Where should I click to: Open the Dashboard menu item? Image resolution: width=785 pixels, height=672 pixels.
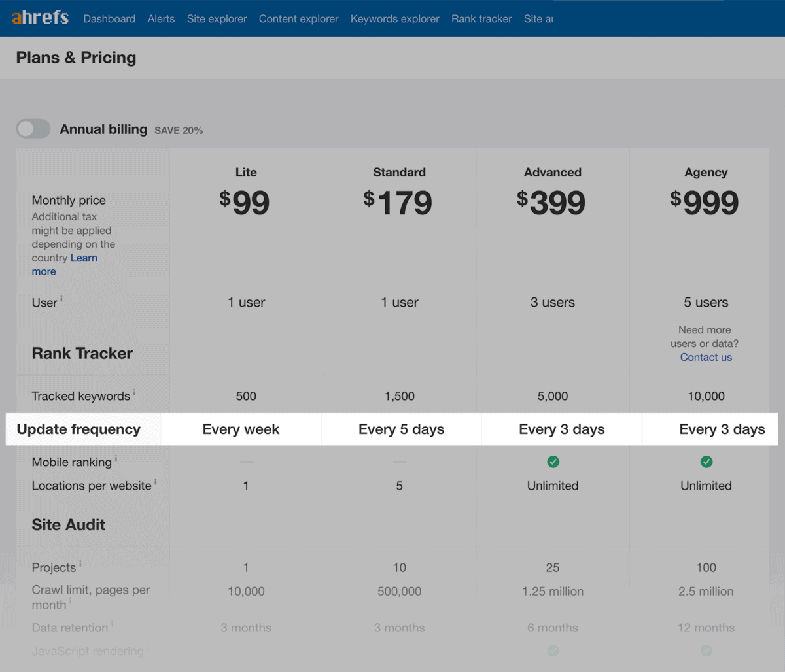pos(109,19)
